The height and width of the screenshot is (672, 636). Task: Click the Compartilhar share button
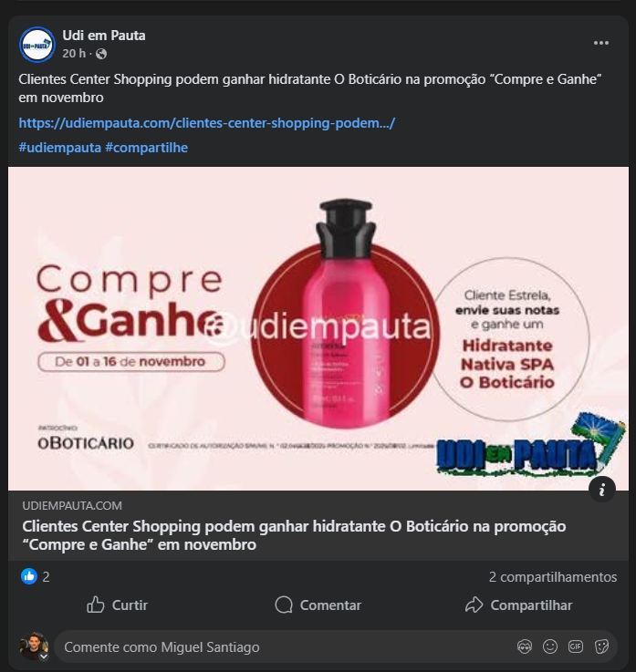(x=518, y=605)
